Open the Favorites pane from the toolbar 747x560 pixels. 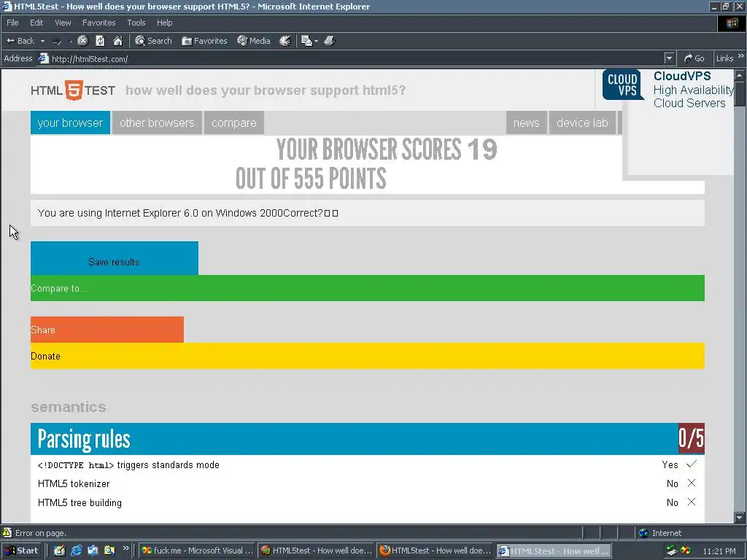point(204,41)
